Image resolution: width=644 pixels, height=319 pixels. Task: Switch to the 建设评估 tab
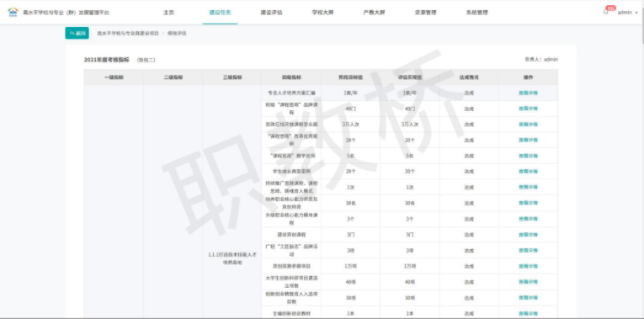[271, 13]
